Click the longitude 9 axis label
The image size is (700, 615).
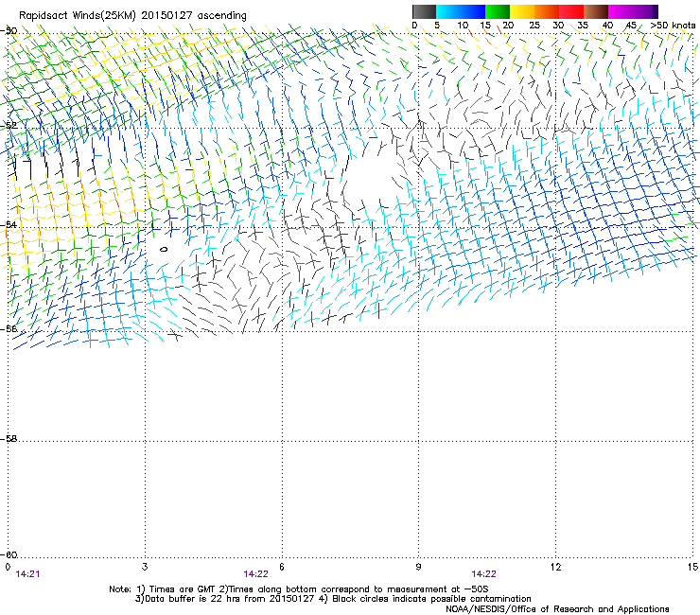[418, 567]
